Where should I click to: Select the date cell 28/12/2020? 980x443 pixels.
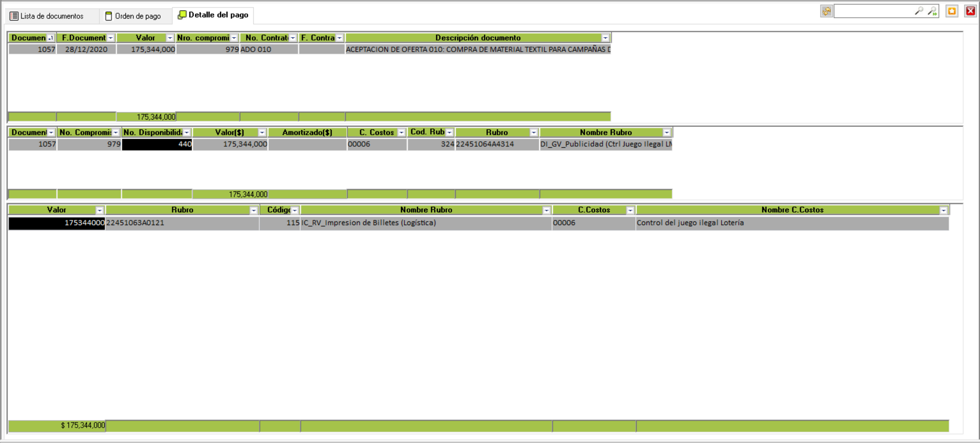86,50
